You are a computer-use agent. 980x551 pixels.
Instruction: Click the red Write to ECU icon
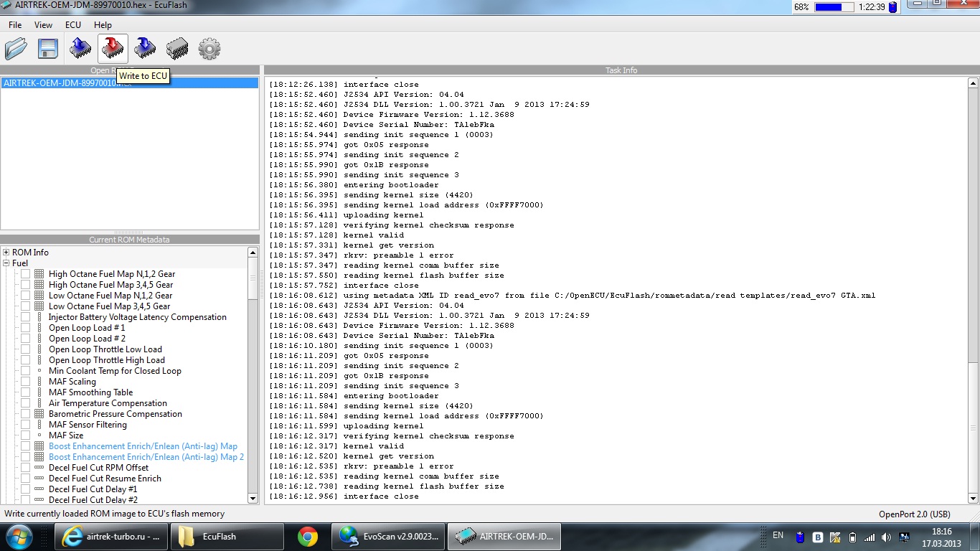(113, 49)
